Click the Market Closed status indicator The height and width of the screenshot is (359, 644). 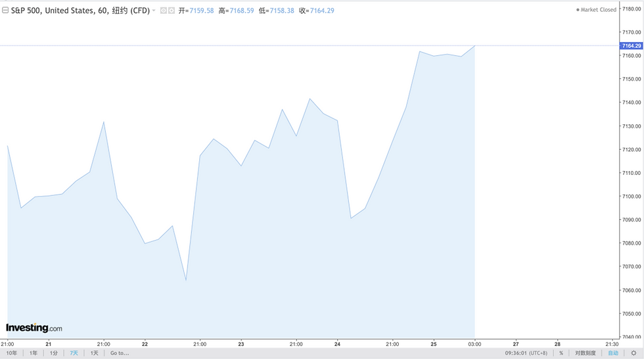597,10
